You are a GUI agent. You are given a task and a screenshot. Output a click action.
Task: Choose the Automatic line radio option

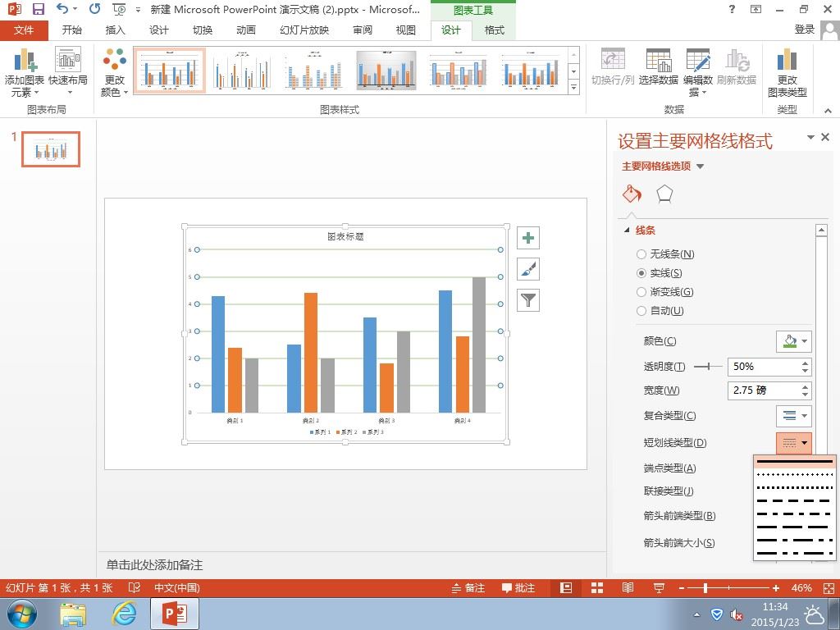pyautogui.click(x=641, y=311)
